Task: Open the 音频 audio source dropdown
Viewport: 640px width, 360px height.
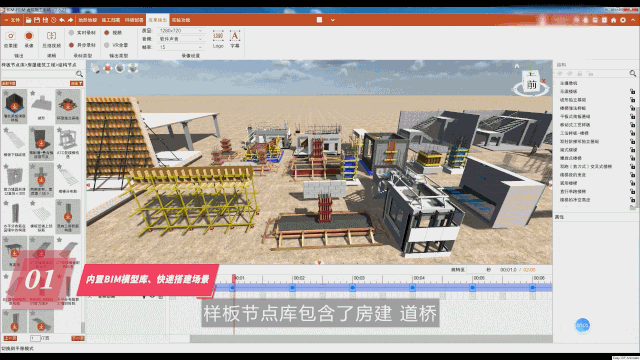Action: pos(180,39)
